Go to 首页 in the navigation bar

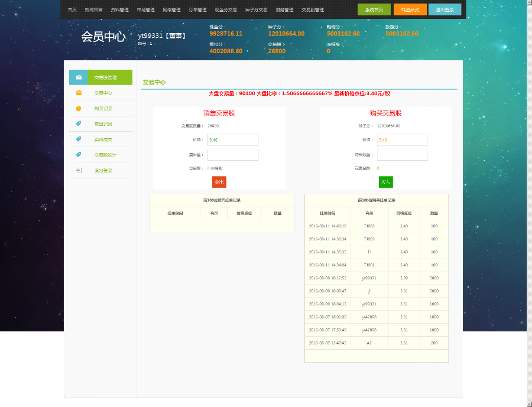coord(73,9)
